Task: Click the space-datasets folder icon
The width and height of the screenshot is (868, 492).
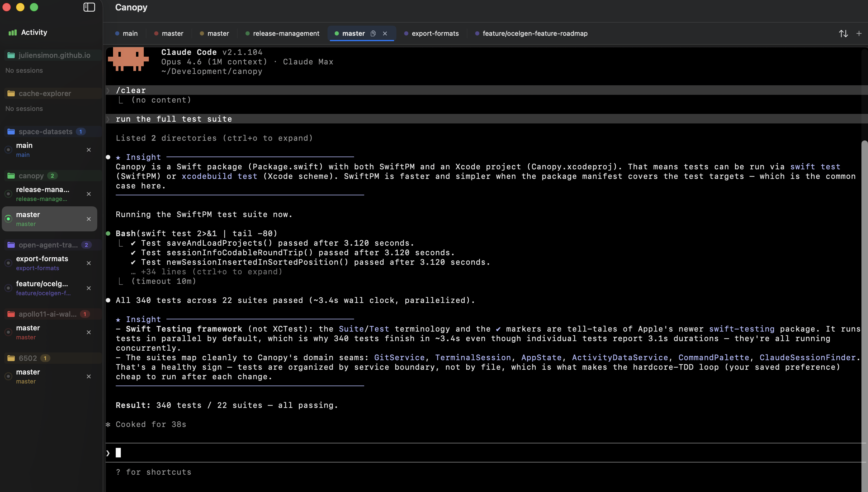Action: click(11, 131)
